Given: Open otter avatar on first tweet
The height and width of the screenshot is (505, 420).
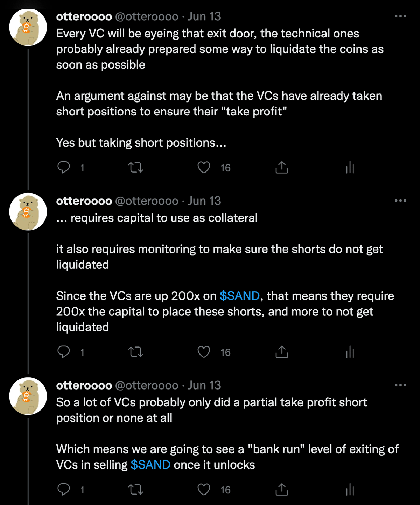Looking at the screenshot, I should coord(28,27).
